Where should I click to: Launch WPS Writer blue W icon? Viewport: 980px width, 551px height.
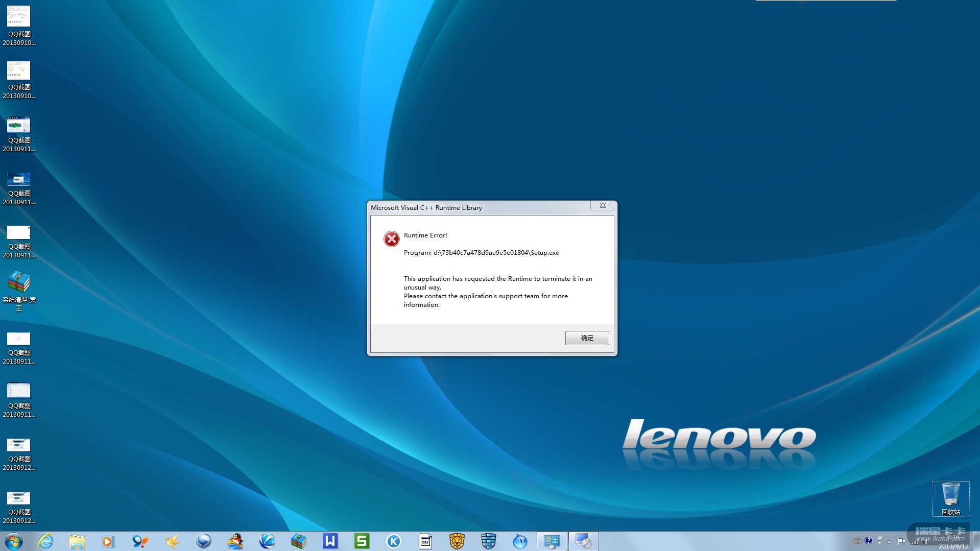coord(330,541)
